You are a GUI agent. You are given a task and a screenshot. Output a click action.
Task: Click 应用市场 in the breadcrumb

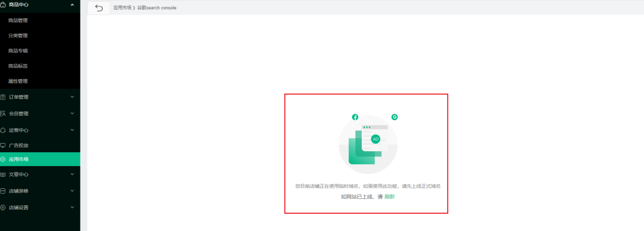point(122,8)
